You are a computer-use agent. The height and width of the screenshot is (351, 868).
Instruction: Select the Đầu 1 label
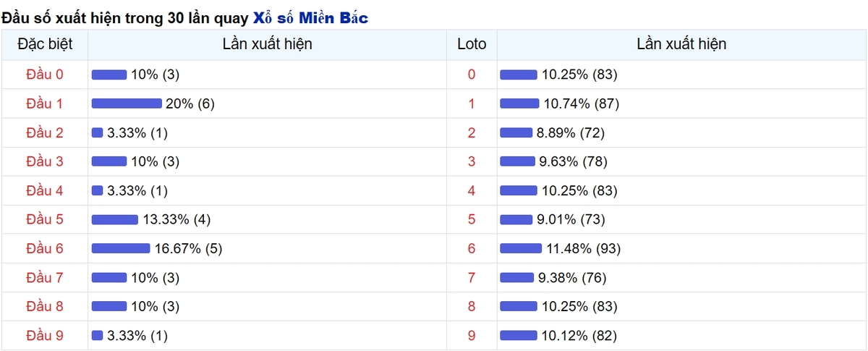(45, 103)
